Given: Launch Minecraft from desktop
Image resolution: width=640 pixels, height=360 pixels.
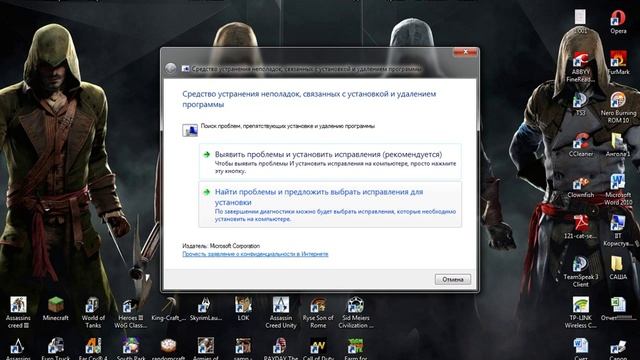Looking at the screenshot, I should pyautogui.click(x=56, y=309).
